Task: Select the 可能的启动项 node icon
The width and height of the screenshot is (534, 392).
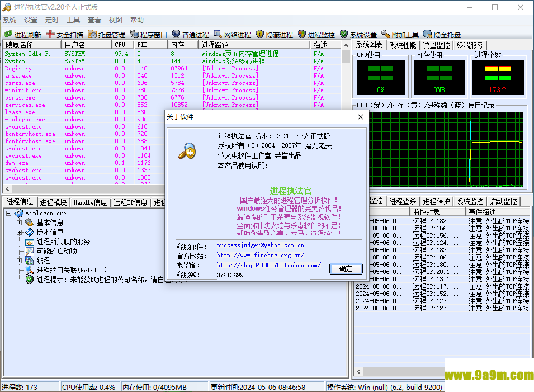Action: [30, 251]
